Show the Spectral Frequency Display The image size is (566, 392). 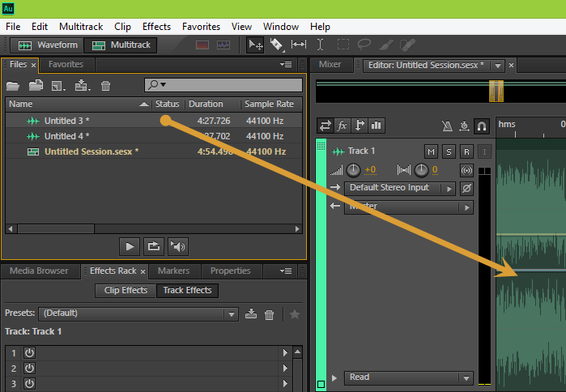pyautogui.click(x=202, y=45)
